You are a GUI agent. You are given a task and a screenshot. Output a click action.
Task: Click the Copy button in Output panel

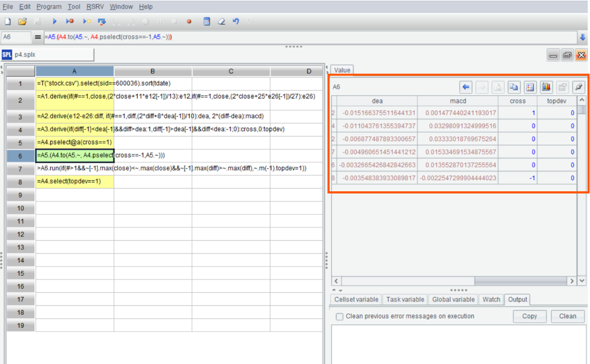click(529, 316)
